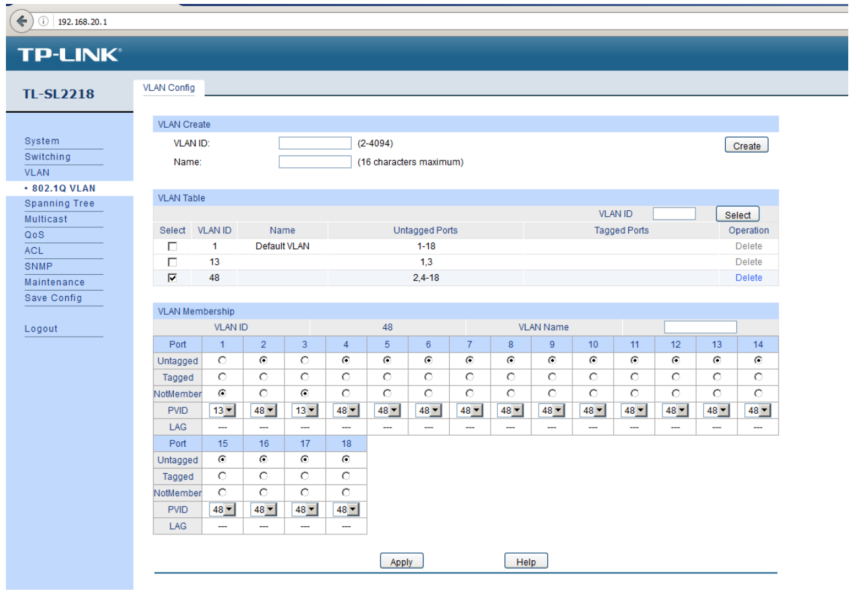This screenshot has height=597, width=868.
Task: Click the site info icon in address bar
Action: [43, 22]
